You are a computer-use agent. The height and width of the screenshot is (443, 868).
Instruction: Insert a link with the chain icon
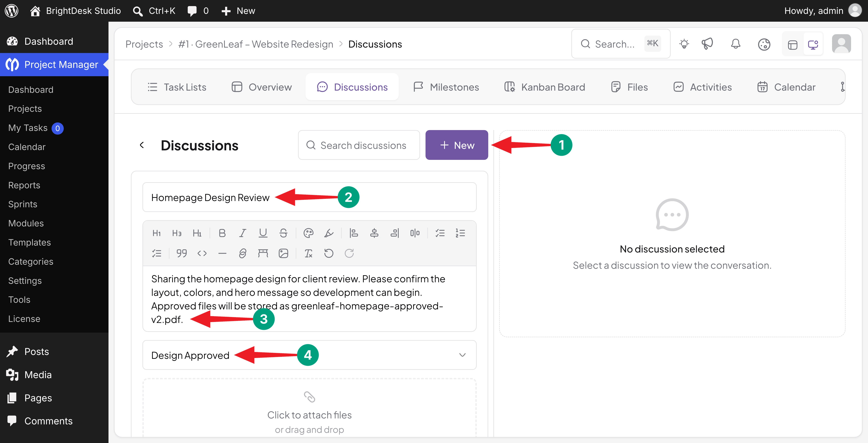(243, 253)
